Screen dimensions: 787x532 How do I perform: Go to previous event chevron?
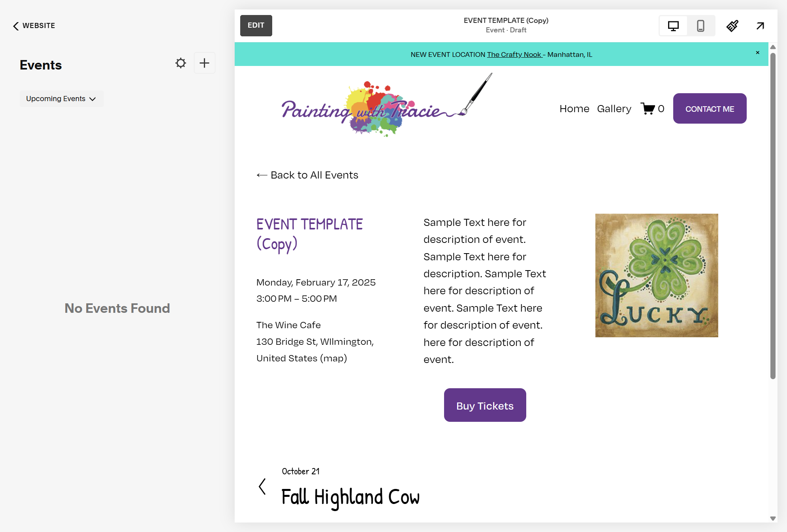click(x=262, y=487)
